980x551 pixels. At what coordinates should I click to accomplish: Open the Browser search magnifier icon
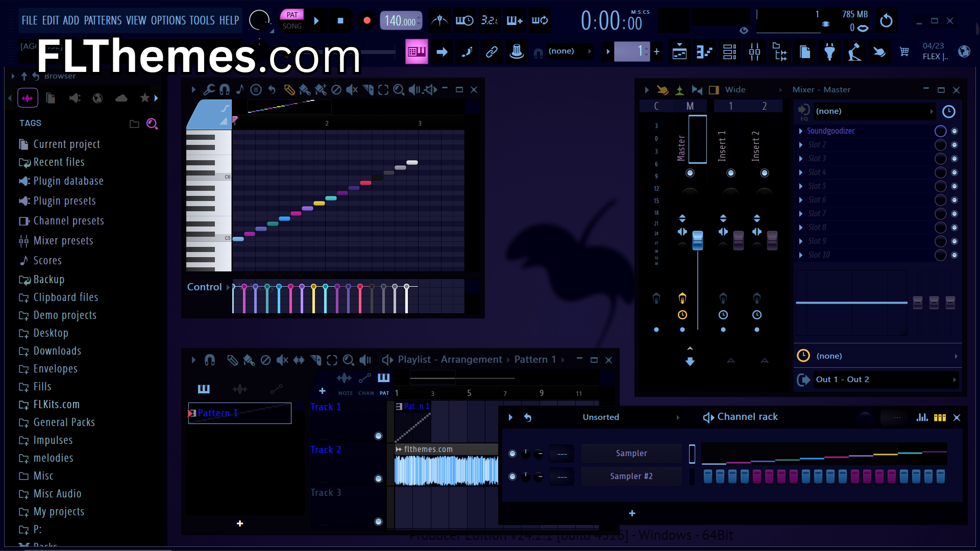[x=152, y=123]
